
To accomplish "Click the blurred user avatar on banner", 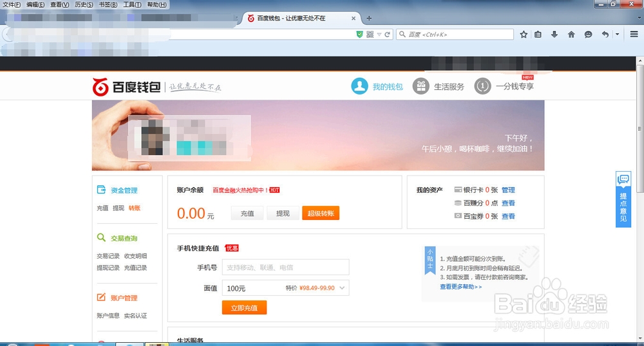I will click(x=155, y=138).
